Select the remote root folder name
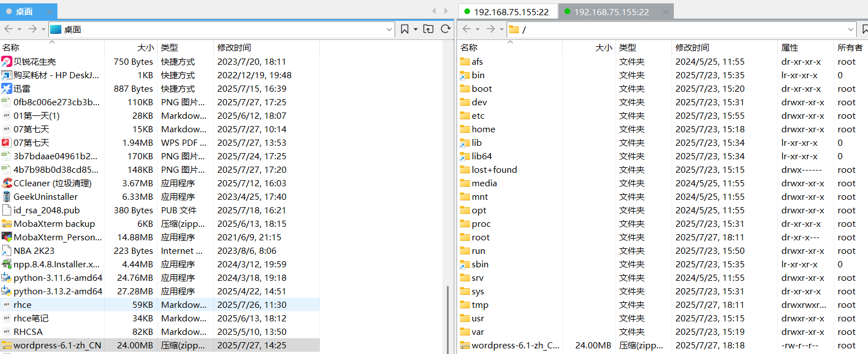Screen dimensions: 868x354 481,237
